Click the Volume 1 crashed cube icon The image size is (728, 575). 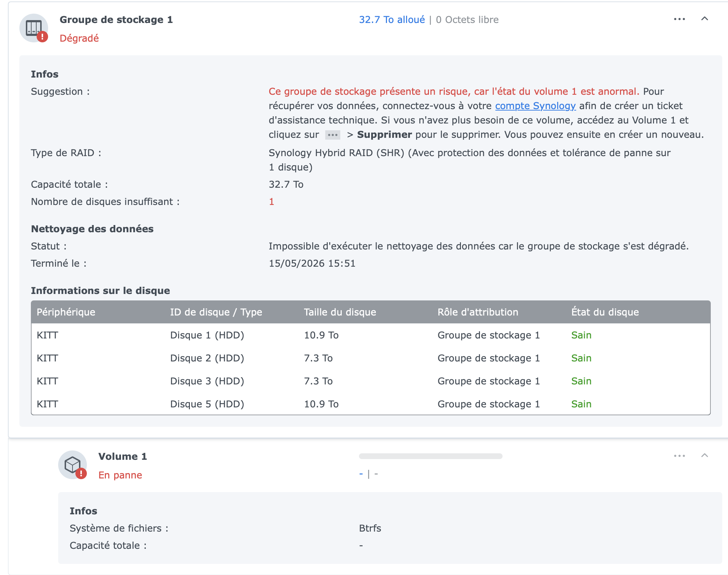[x=73, y=465]
